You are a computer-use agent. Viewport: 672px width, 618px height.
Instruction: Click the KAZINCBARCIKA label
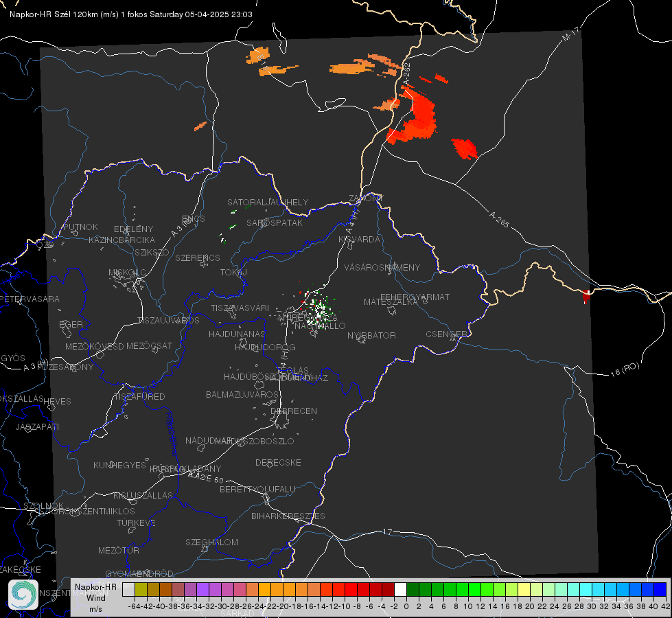[121, 240]
